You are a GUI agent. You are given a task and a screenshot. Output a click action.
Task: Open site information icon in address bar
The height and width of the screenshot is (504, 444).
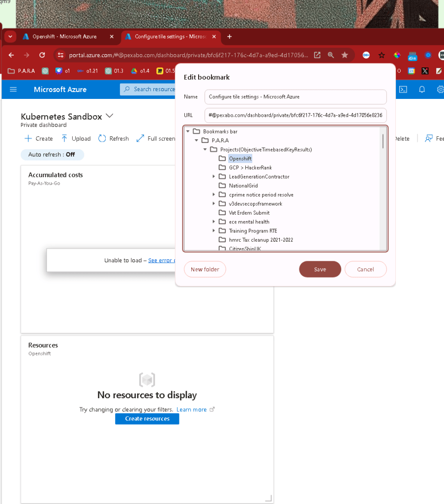click(x=60, y=55)
